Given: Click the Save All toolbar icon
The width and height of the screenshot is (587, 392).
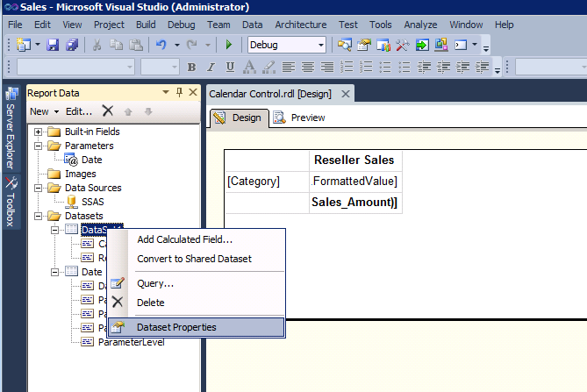Looking at the screenshot, I should (x=72, y=45).
